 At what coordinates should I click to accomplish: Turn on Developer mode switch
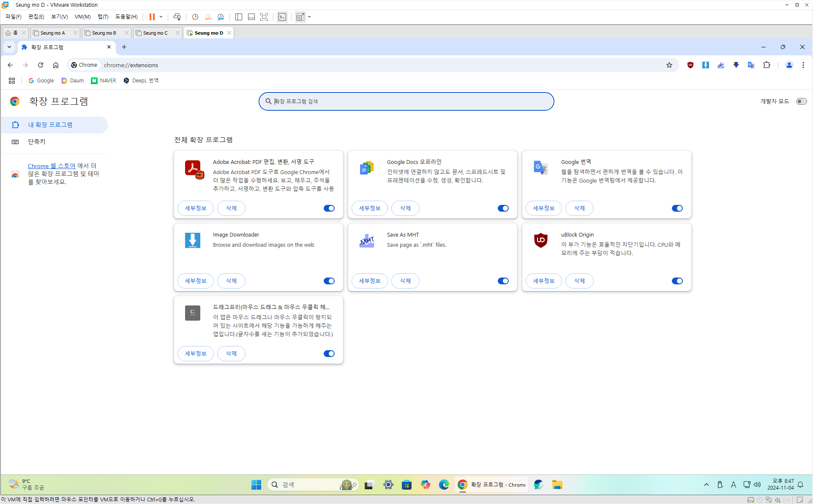pyautogui.click(x=801, y=101)
